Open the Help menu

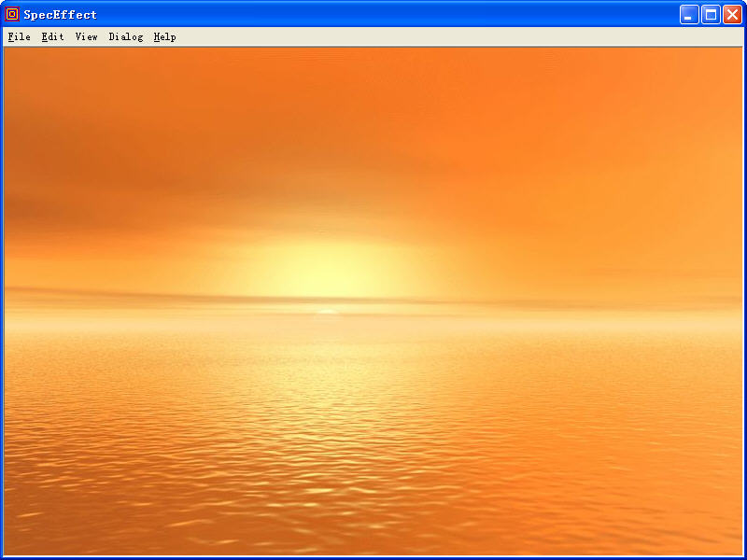pos(165,37)
